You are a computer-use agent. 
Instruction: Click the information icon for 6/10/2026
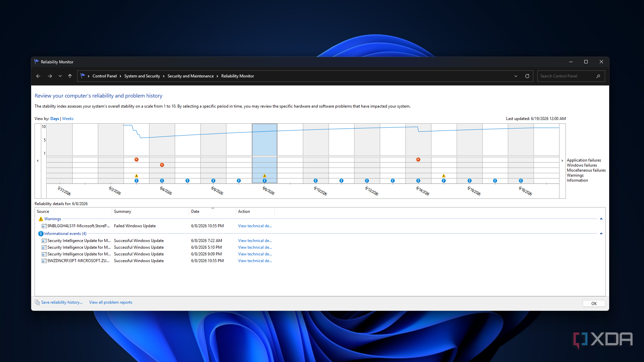[316, 181]
